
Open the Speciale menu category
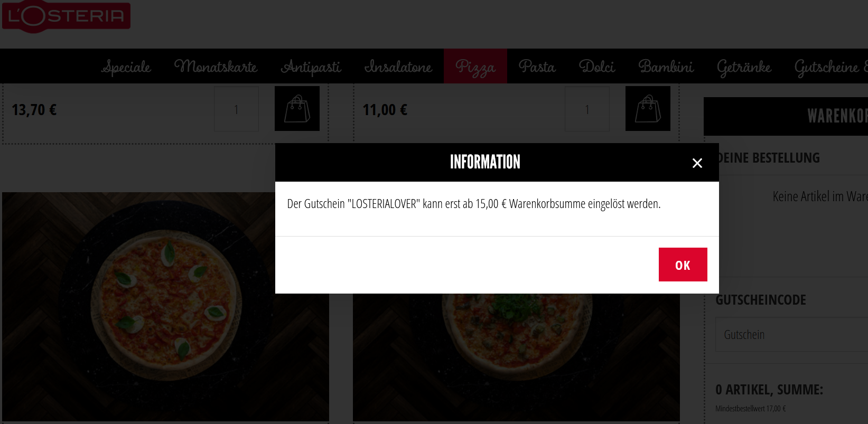click(x=126, y=67)
